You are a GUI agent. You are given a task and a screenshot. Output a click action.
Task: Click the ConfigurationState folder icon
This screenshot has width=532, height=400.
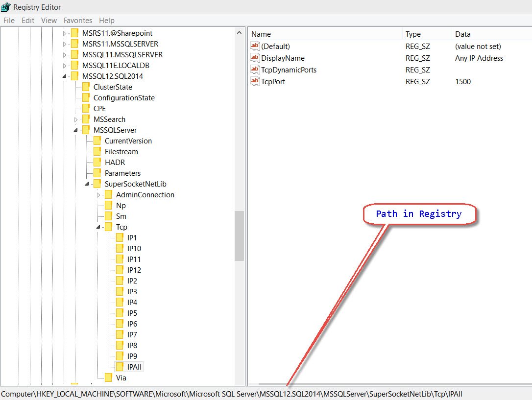pyautogui.click(x=86, y=98)
